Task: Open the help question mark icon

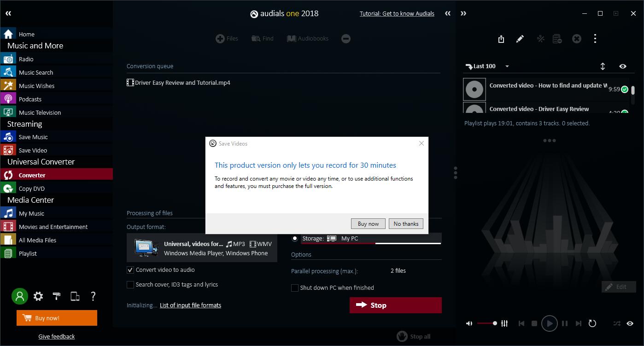Action: (93, 296)
